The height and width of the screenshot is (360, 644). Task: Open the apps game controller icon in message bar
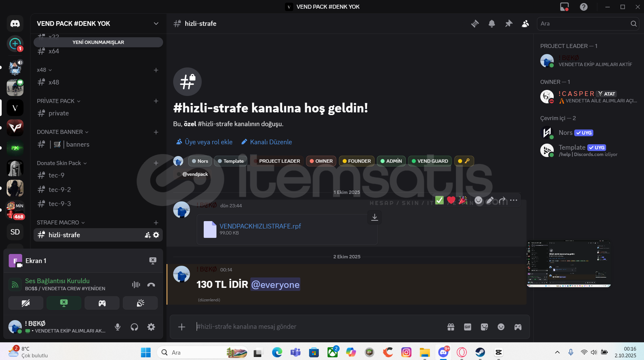click(518, 327)
